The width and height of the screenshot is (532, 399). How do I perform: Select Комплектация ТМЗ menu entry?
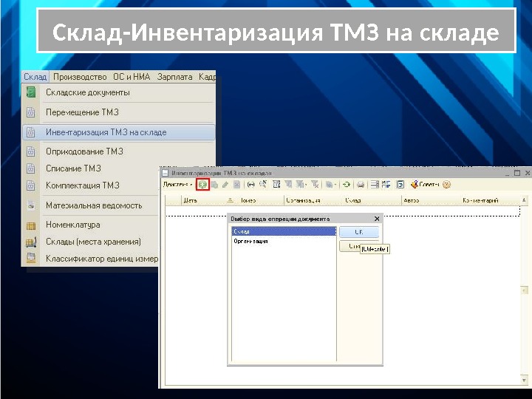(91, 185)
